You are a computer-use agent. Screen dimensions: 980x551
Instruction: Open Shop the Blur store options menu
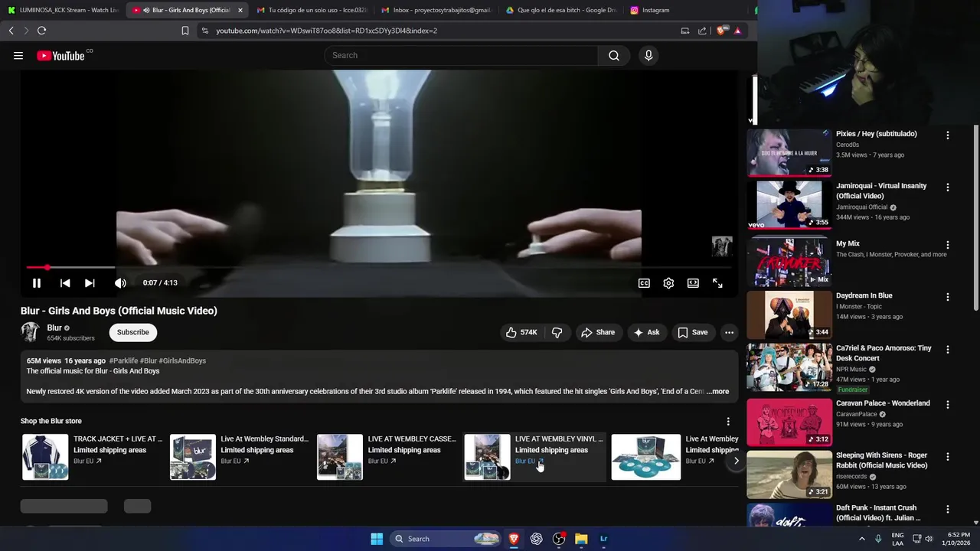tap(728, 421)
